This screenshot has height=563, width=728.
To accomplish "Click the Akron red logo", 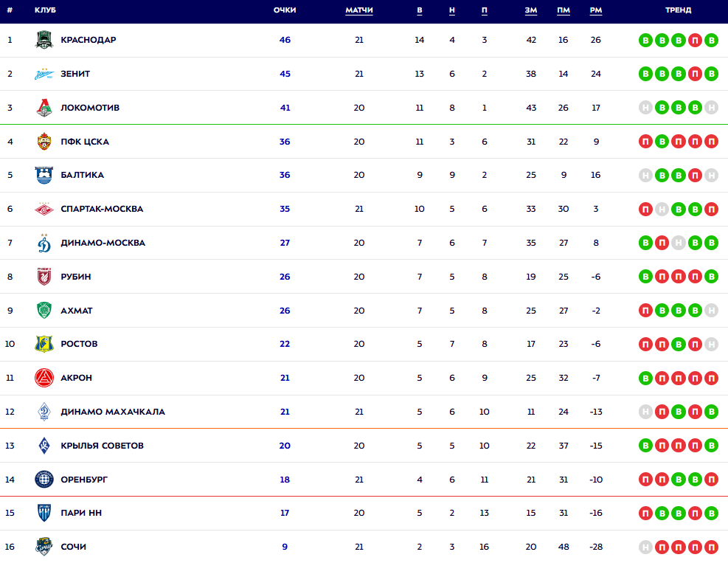I will click(x=44, y=378).
